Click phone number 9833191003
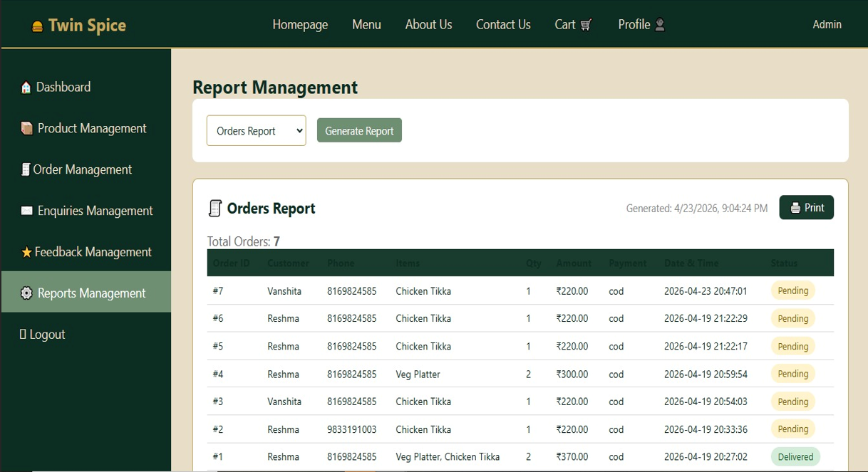Screen dimensions: 868x472 (x=351, y=429)
